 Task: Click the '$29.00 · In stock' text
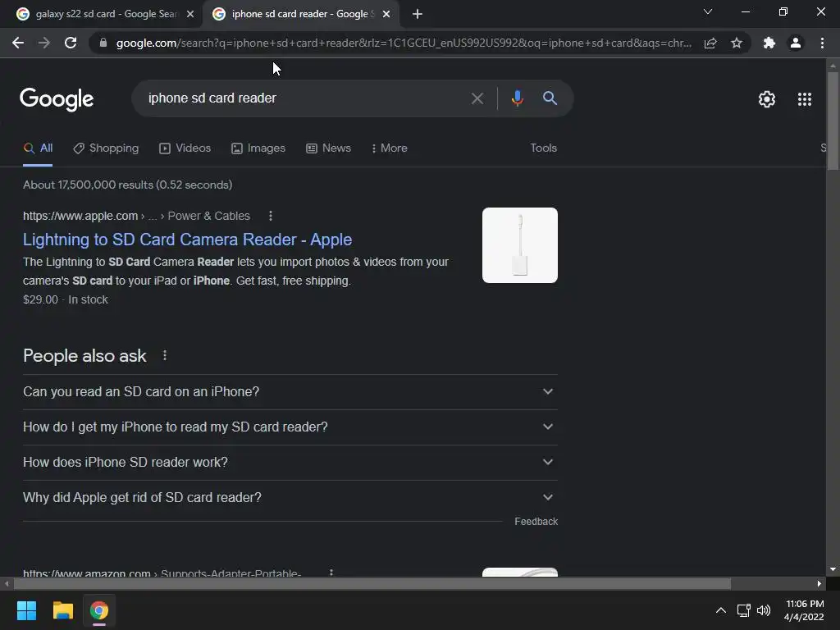(x=66, y=299)
